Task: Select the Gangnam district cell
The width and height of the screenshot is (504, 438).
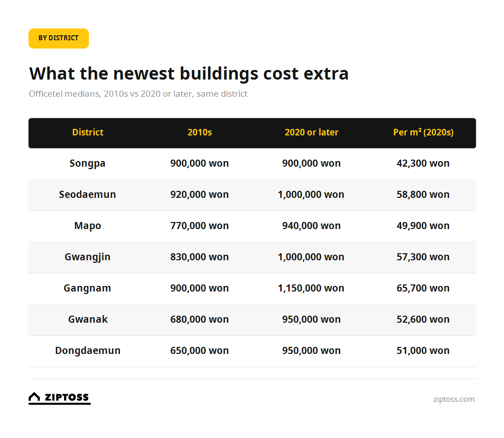Action: coord(87,288)
